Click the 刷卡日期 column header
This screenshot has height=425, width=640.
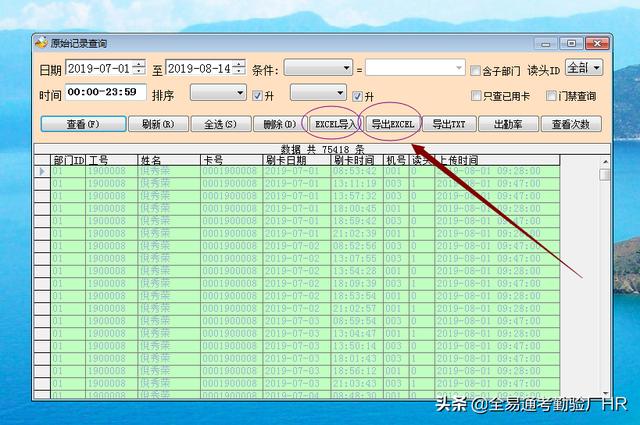point(296,160)
